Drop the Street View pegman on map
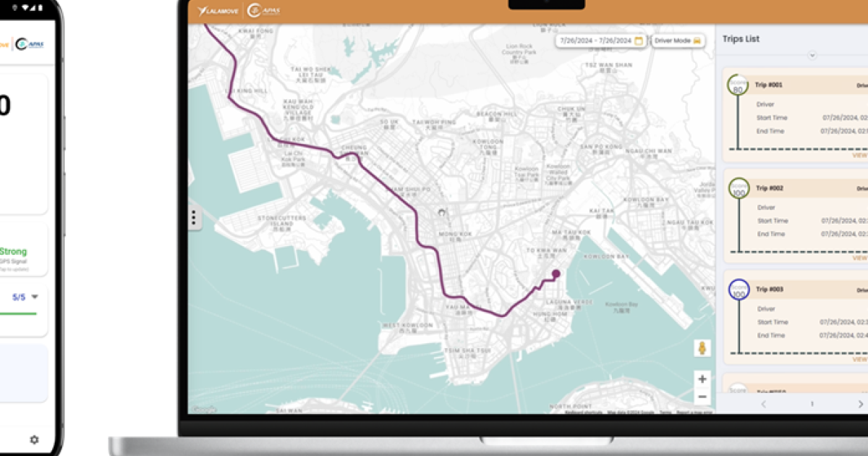The width and height of the screenshot is (868, 456). (x=701, y=348)
